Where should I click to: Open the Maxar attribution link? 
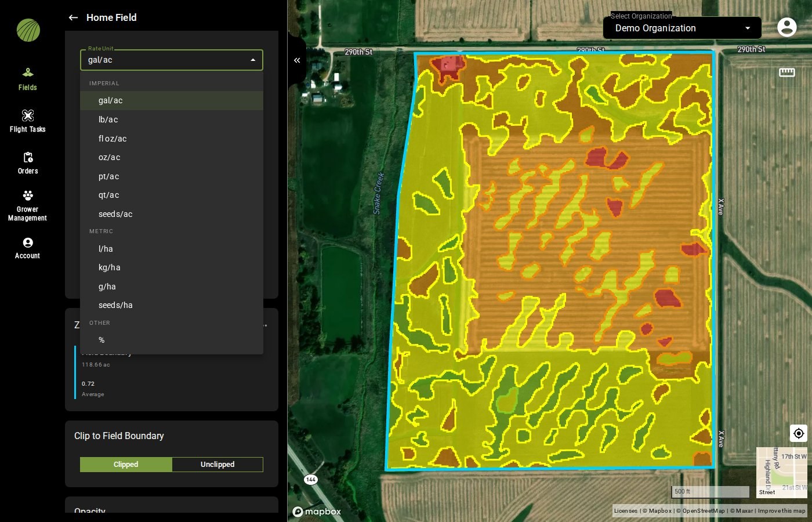coord(742,511)
